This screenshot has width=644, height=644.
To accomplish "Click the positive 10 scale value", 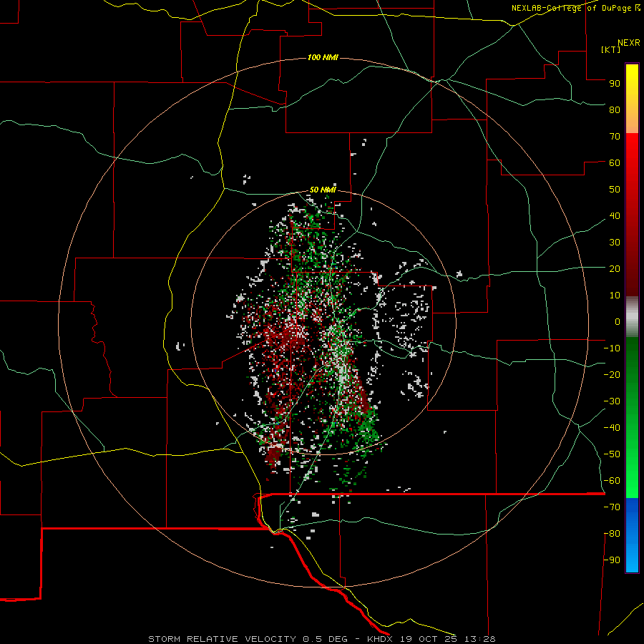I will [x=615, y=296].
